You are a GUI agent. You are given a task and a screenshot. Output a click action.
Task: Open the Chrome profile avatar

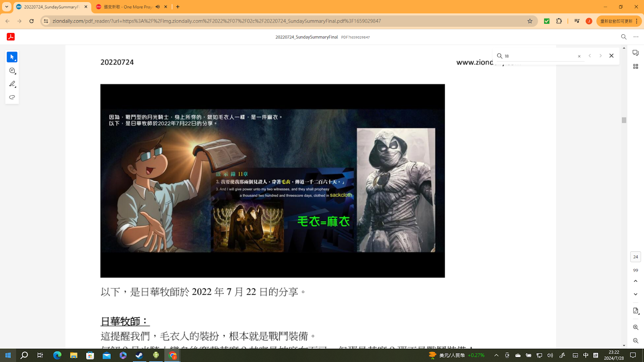(589, 21)
